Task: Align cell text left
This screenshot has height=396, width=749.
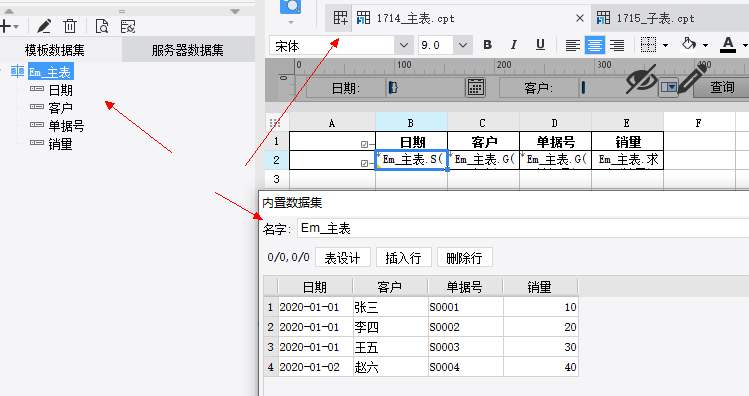Action: pyautogui.click(x=573, y=45)
